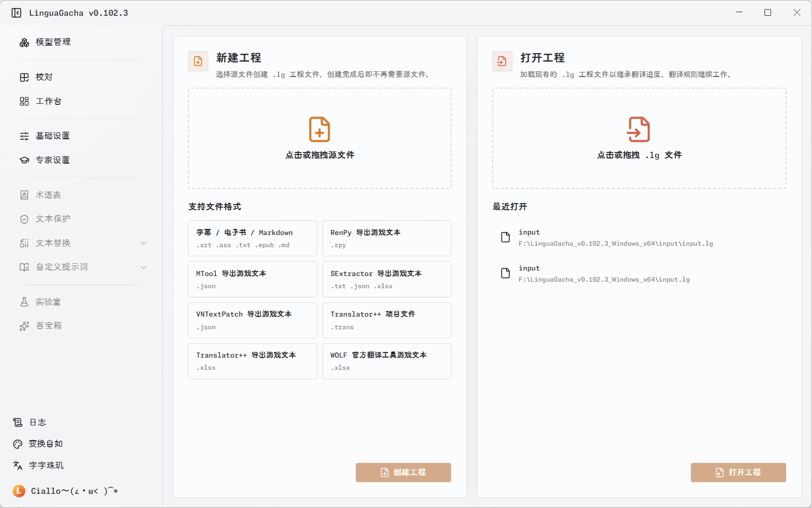Click the 文本替换 replace icon
Viewport: 812px width, 508px height.
point(24,243)
